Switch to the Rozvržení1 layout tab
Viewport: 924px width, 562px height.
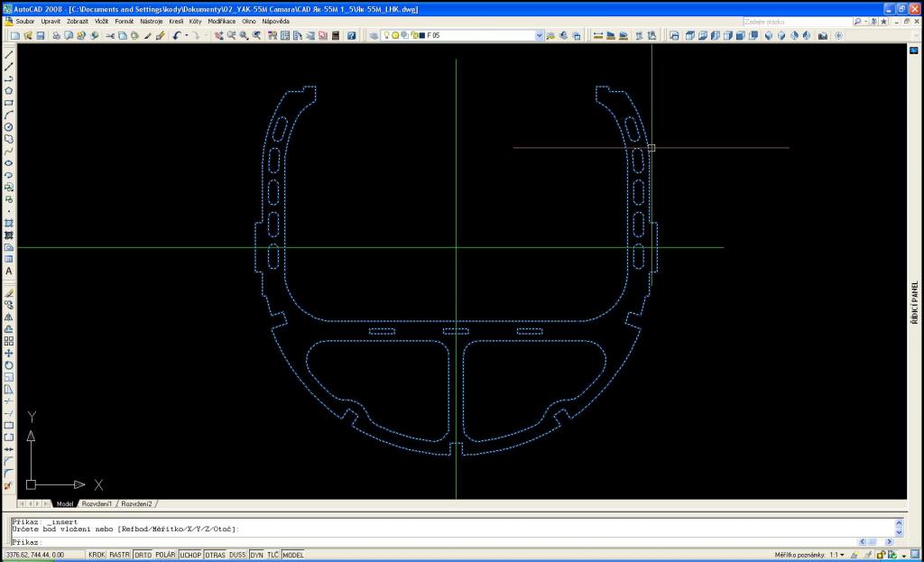point(97,503)
